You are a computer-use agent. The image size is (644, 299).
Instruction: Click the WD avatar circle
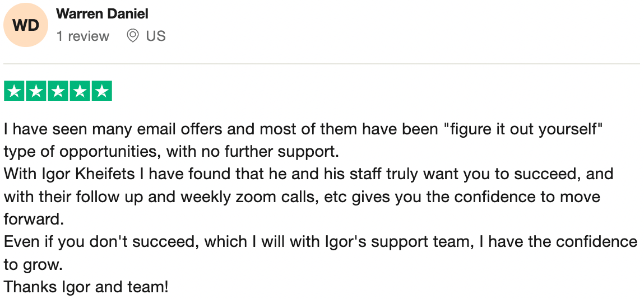click(26, 25)
